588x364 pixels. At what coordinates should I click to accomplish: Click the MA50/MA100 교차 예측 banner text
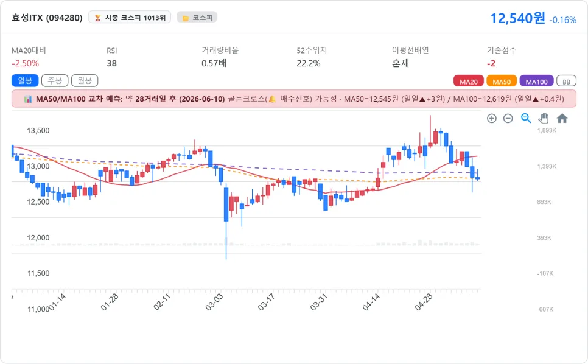294,99
